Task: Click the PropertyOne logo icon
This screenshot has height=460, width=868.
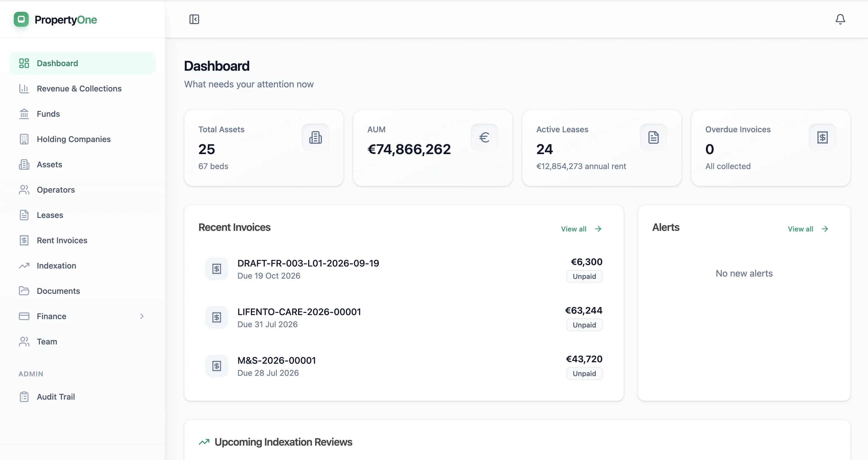Action: click(x=21, y=19)
